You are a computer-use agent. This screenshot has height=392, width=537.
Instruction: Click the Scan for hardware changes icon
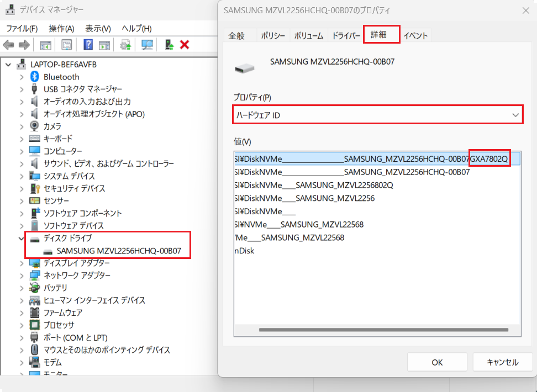(x=147, y=45)
